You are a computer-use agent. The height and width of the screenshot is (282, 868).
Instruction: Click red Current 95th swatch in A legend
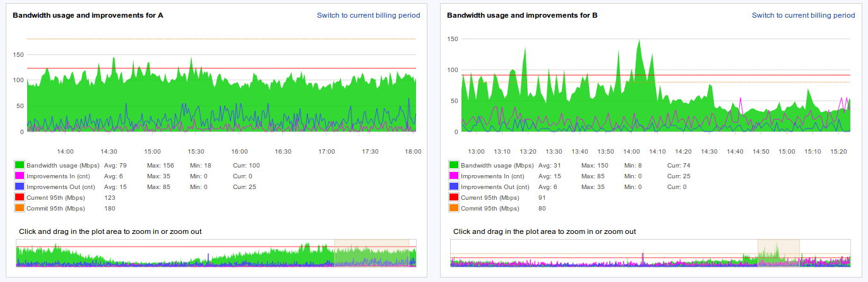pos(19,198)
